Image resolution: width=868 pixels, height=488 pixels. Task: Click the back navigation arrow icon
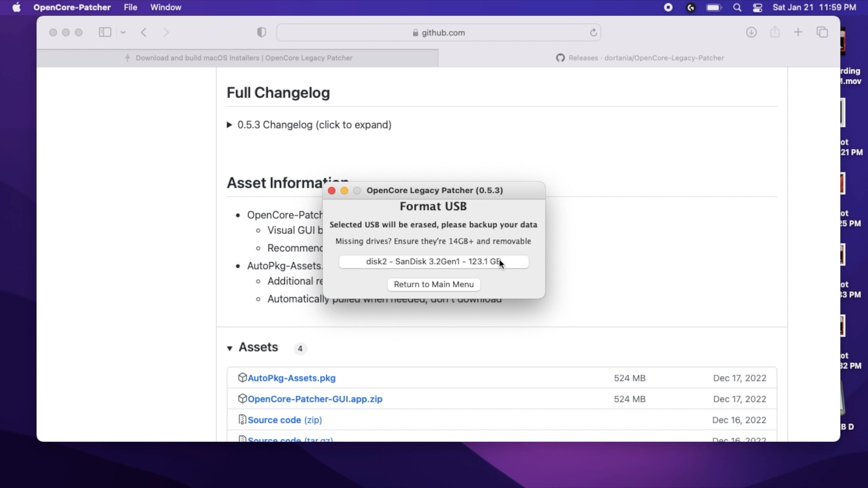point(143,32)
